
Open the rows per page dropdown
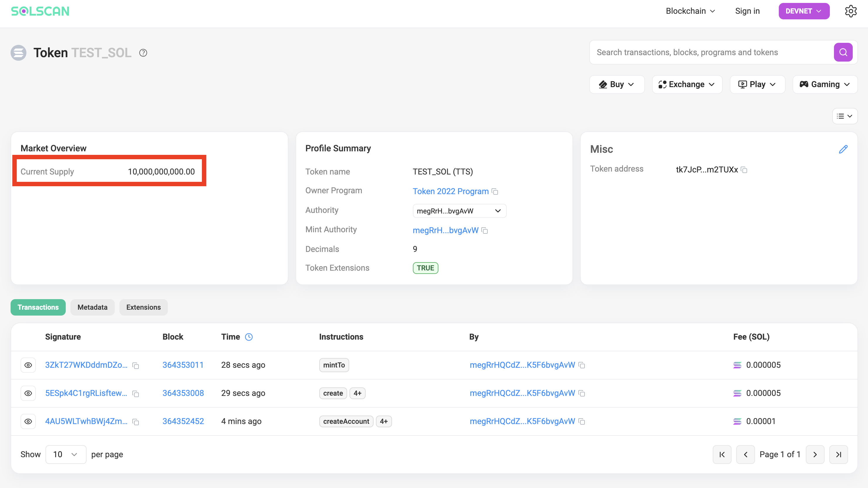66,454
